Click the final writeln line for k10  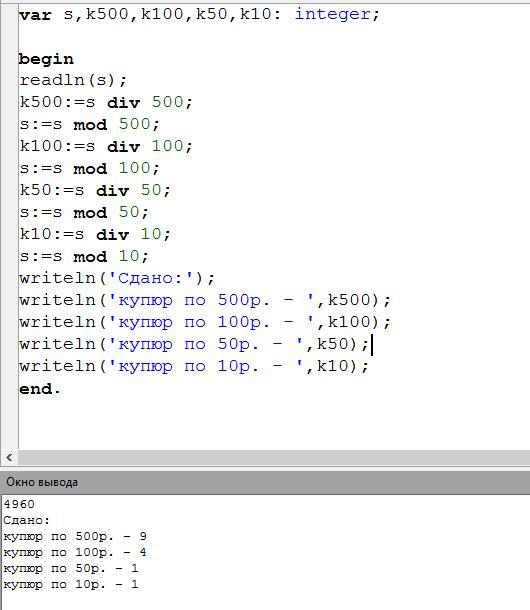click(x=193, y=366)
